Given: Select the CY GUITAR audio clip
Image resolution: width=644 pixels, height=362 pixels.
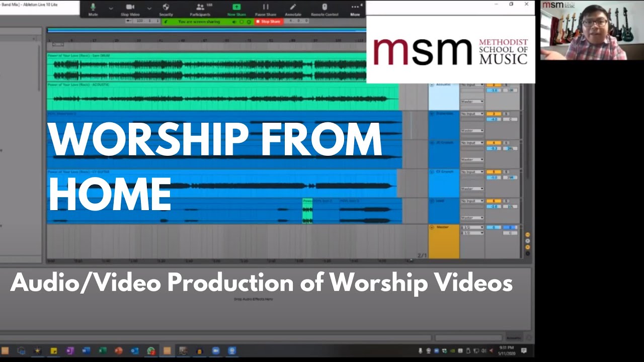Looking at the screenshot, I should [x=221, y=184].
